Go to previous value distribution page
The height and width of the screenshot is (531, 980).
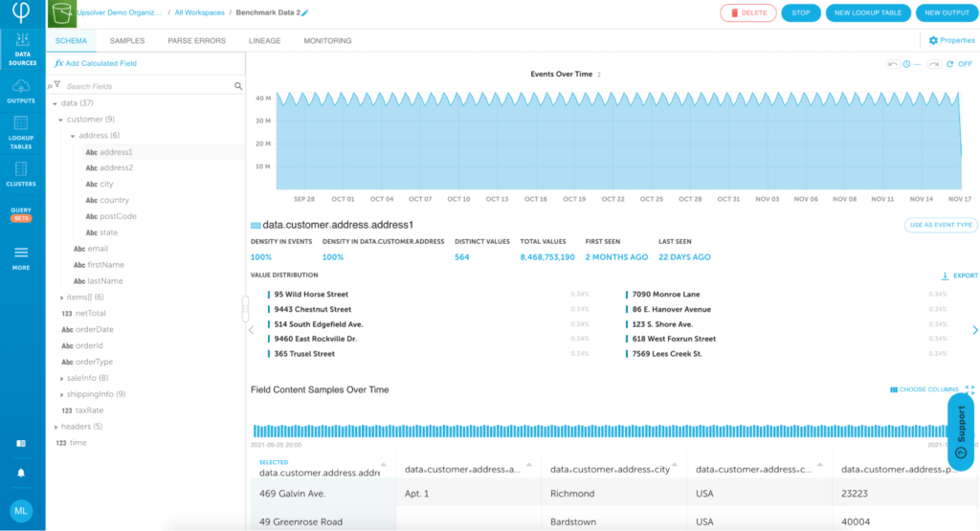click(x=252, y=330)
